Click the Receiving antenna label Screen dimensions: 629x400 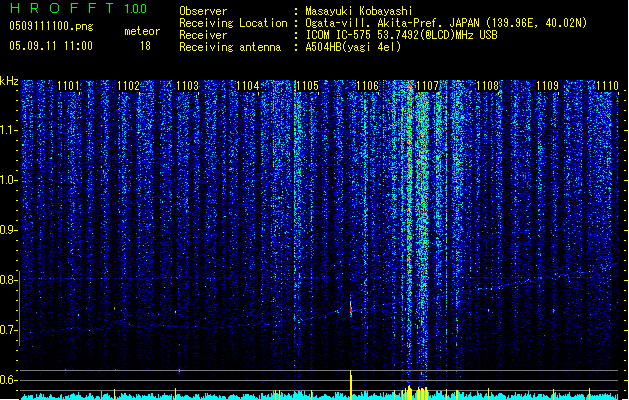(x=230, y=47)
